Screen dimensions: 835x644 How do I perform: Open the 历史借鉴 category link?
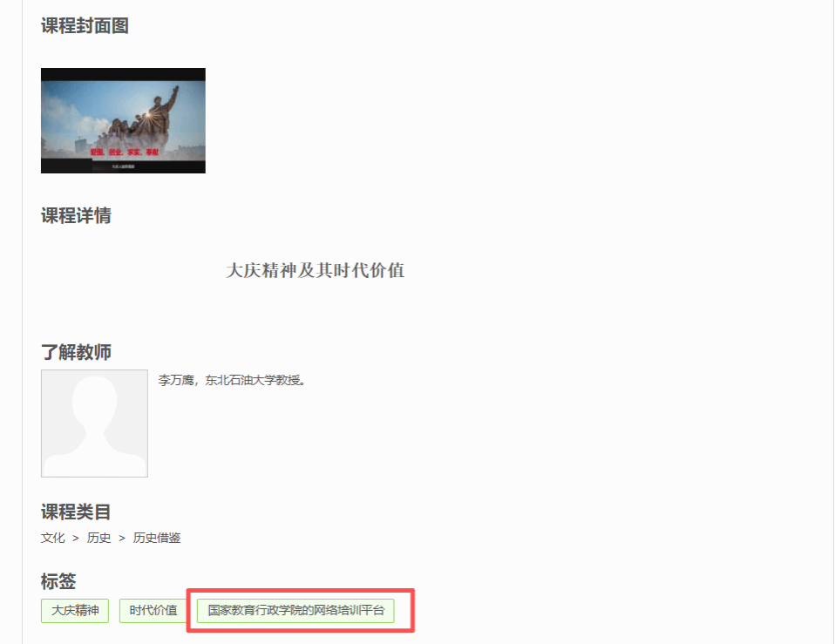click(157, 538)
